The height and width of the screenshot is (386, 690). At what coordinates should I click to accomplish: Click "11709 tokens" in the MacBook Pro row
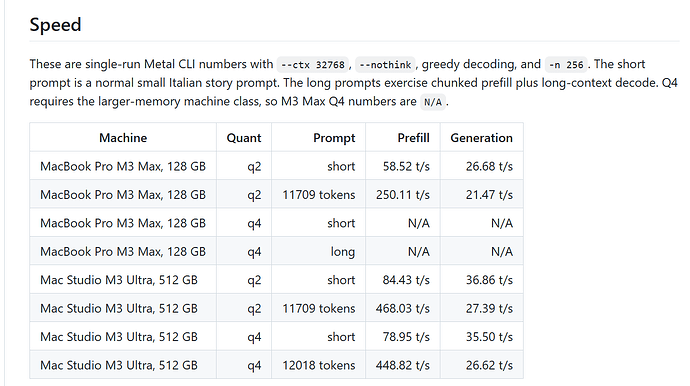click(x=319, y=195)
